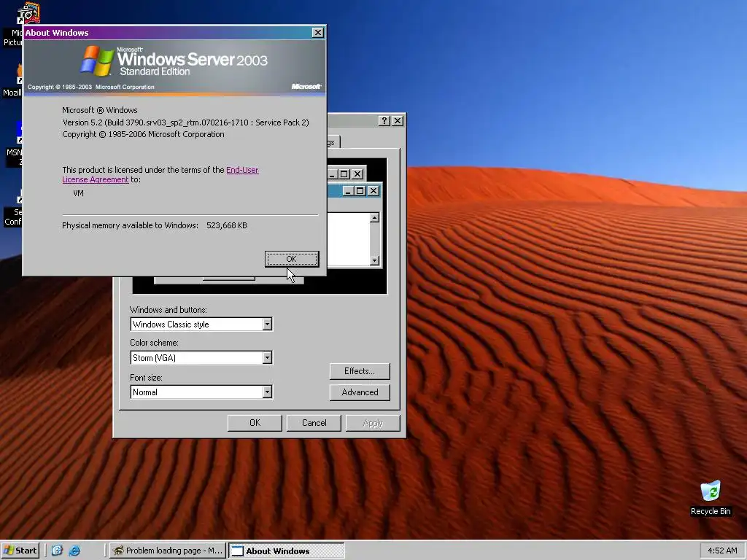
Task: Click scrollbar down arrow in preview window
Action: pyautogui.click(x=374, y=260)
